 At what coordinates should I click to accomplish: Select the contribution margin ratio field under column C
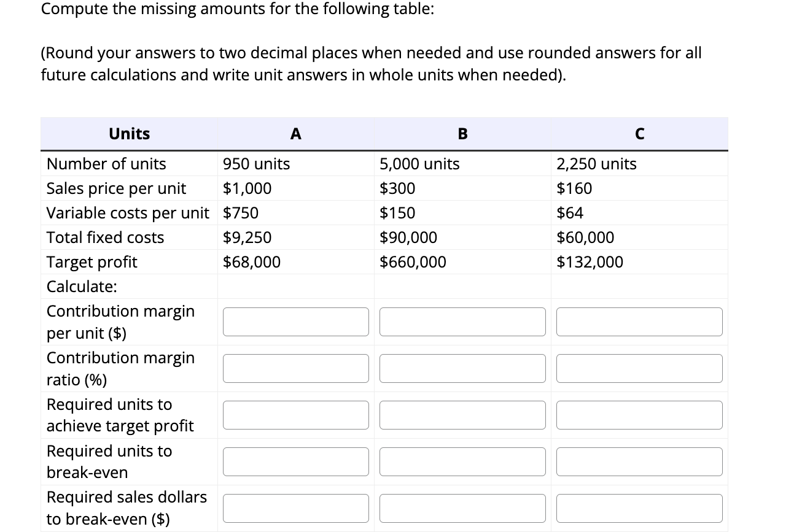point(639,368)
